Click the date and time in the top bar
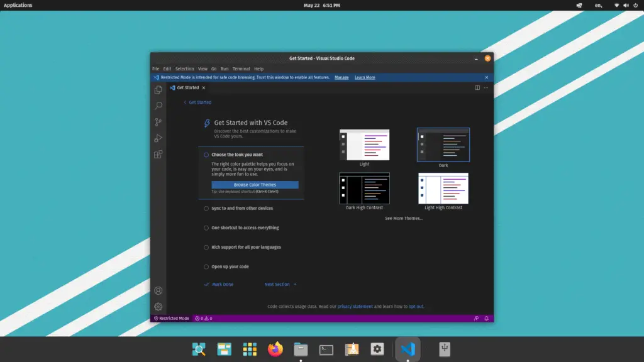This screenshot has height=362, width=644. pos(321,5)
